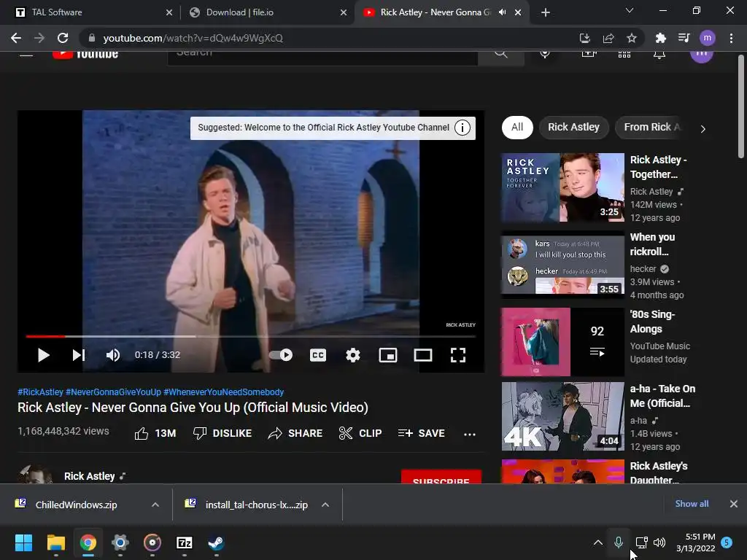
Task: Open a new browser tab
Action: click(546, 12)
